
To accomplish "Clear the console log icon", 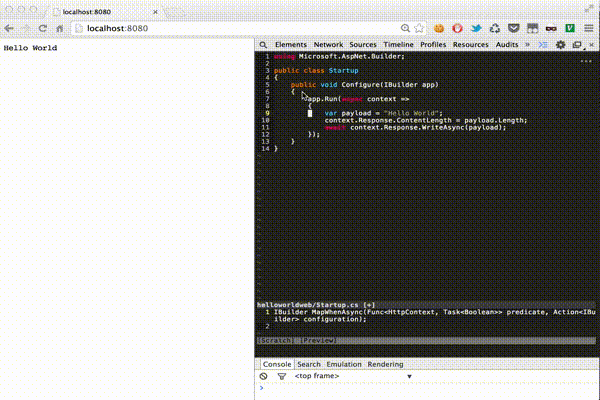I will (x=263, y=376).
